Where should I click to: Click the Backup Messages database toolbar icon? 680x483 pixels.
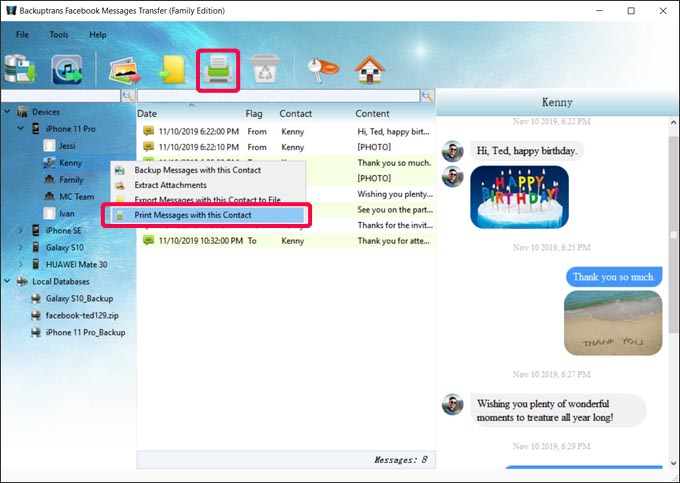point(20,69)
